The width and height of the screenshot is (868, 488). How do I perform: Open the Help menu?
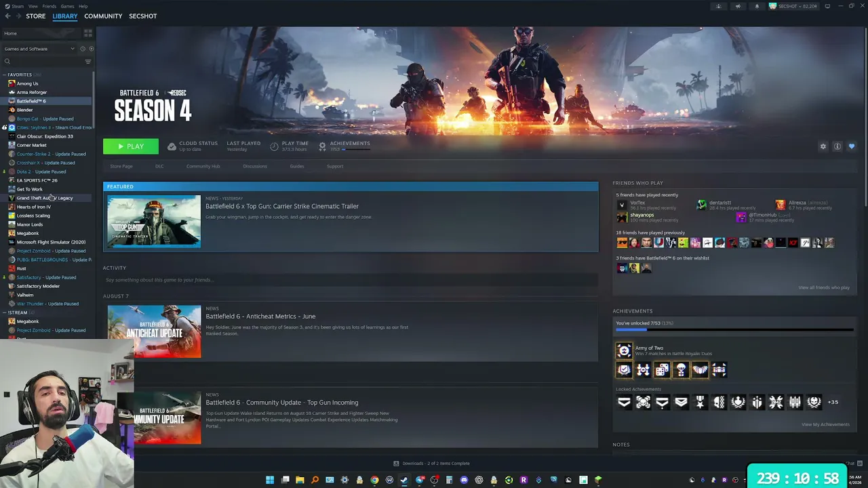tap(83, 6)
